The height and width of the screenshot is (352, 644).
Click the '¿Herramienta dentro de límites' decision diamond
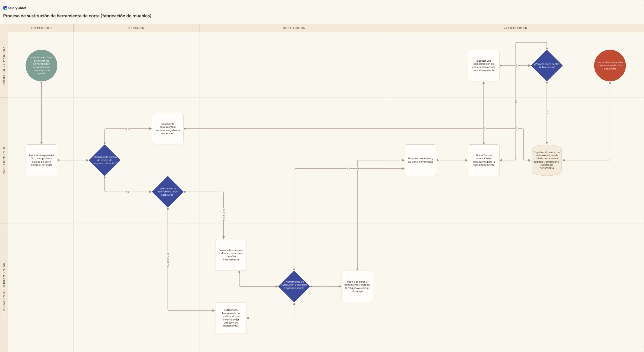point(104,160)
